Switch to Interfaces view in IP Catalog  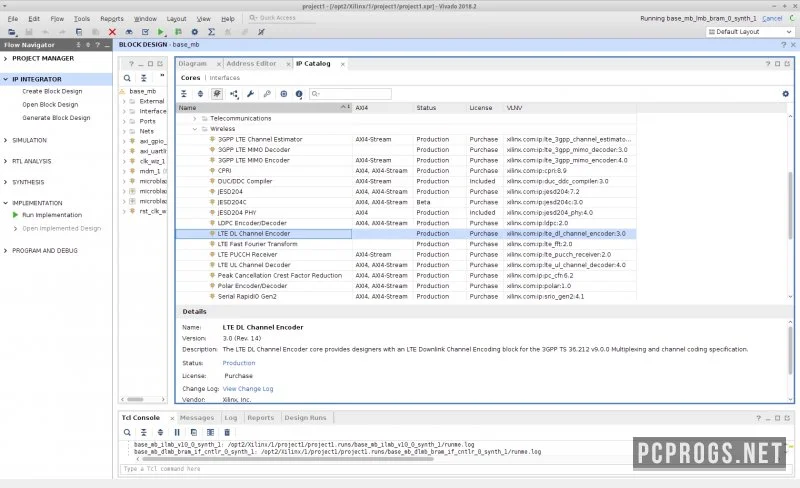point(224,78)
